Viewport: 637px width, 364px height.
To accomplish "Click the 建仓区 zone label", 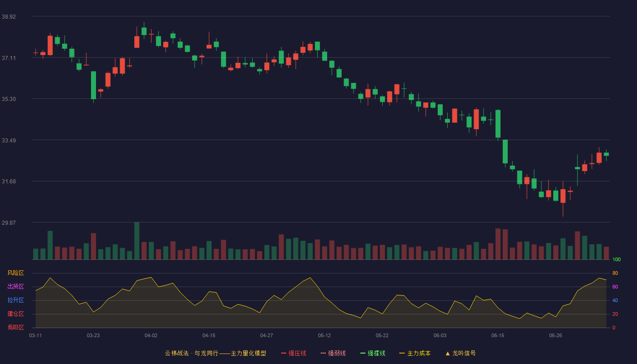I will point(15,314).
